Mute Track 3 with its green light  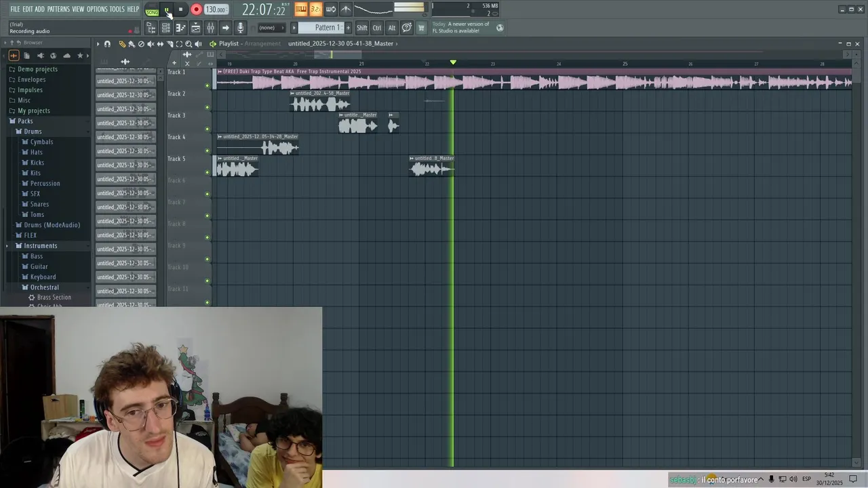[x=208, y=129]
